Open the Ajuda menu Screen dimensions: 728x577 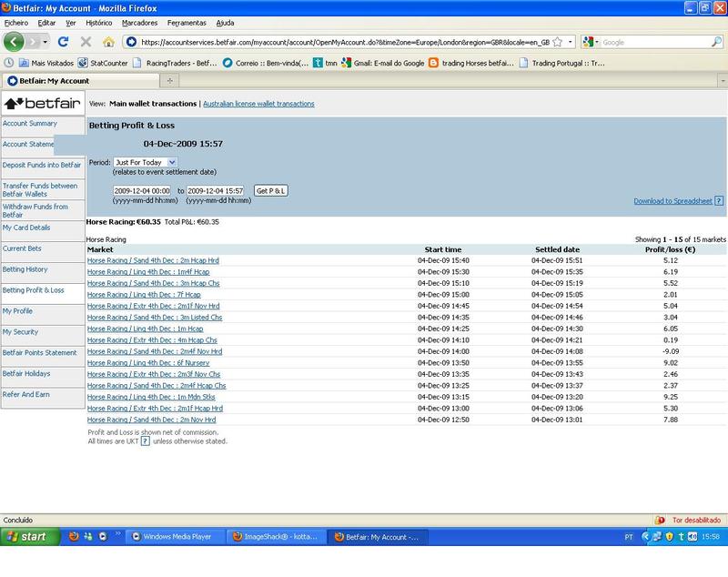225,23
